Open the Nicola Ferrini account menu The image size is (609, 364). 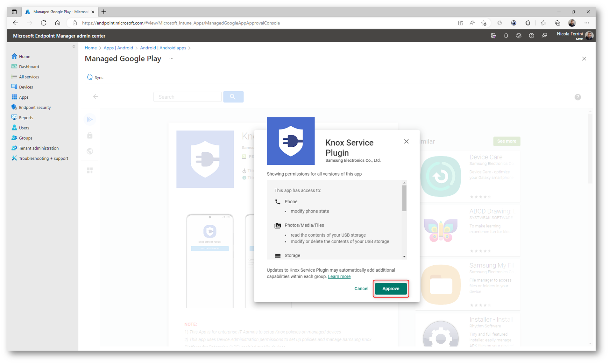pyautogui.click(x=575, y=36)
